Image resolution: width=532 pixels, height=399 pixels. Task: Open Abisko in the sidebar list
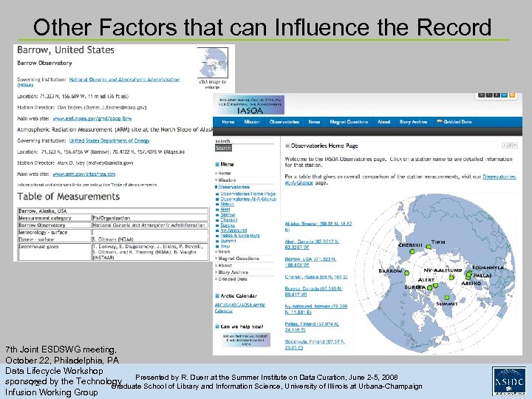(x=227, y=204)
